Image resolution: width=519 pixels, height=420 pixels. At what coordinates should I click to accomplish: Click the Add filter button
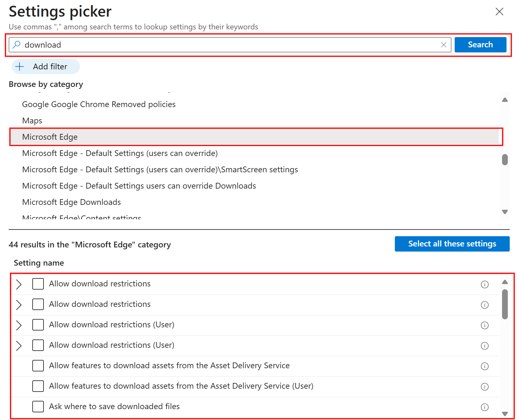click(x=46, y=66)
